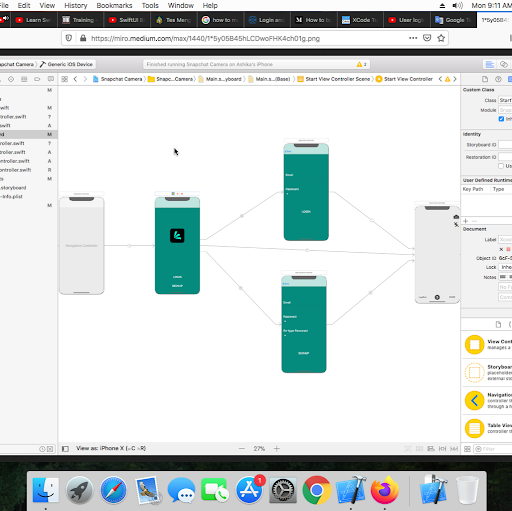Go back using the jump bar left chevron

pos(75,79)
